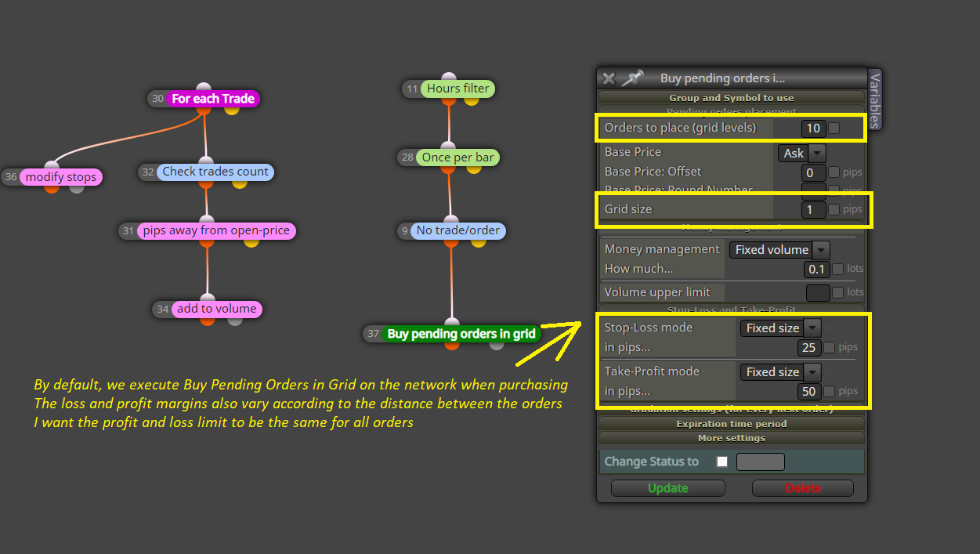Viewport: 980px width, 554px height.
Task: Expand Expiration time period section
Action: pyautogui.click(x=732, y=424)
